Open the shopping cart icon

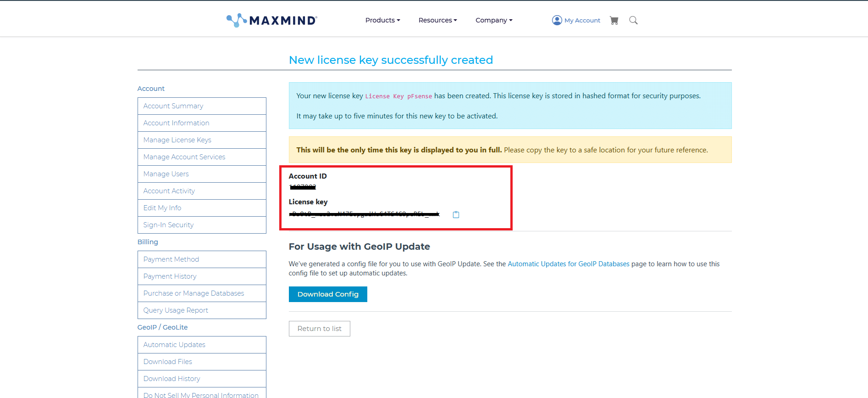(614, 20)
